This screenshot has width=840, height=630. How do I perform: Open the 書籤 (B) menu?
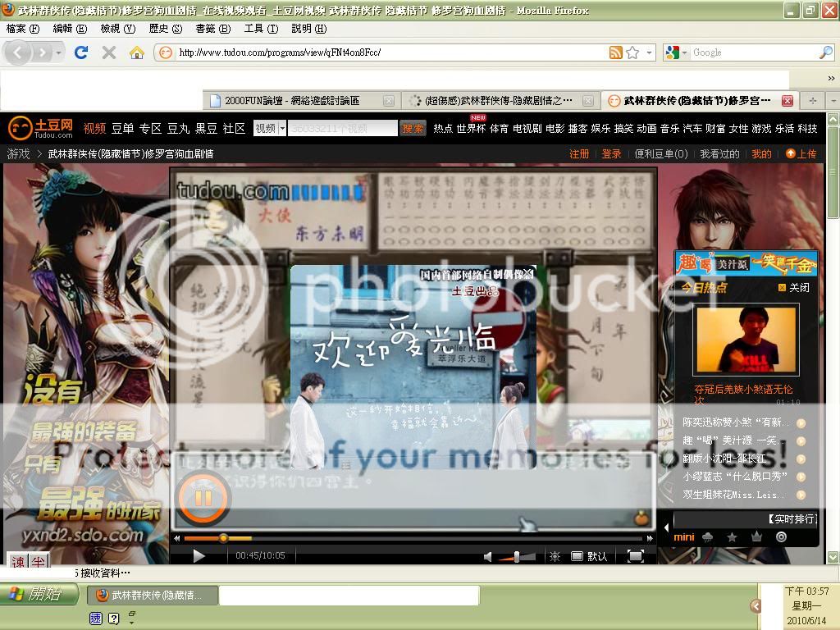click(x=212, y=29)
